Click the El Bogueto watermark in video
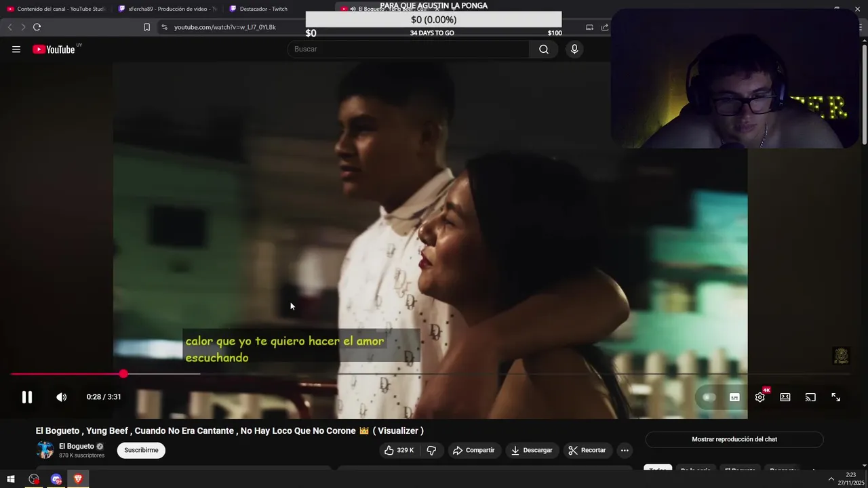Image resolution: width=868 pixels, height=488 pixels. (841, 356)
